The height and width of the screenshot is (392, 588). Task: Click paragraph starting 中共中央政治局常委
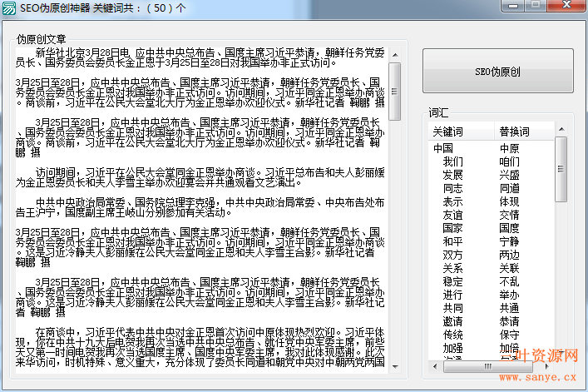point(200,207)
